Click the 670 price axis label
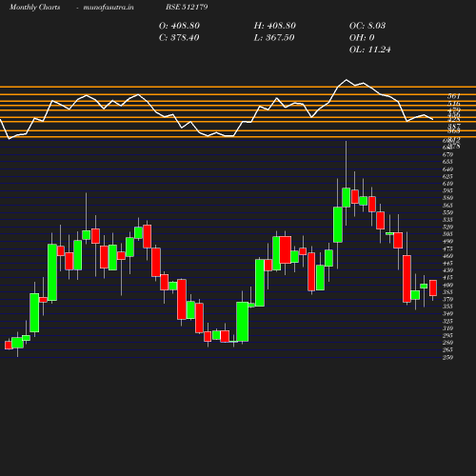The image size is (476, 476). click(x=447, y=154)
